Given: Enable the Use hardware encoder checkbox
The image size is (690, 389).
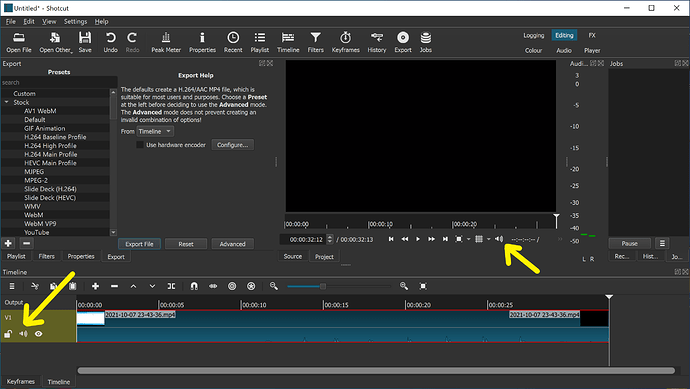Looking at the screenshot, I should point(140,145).
